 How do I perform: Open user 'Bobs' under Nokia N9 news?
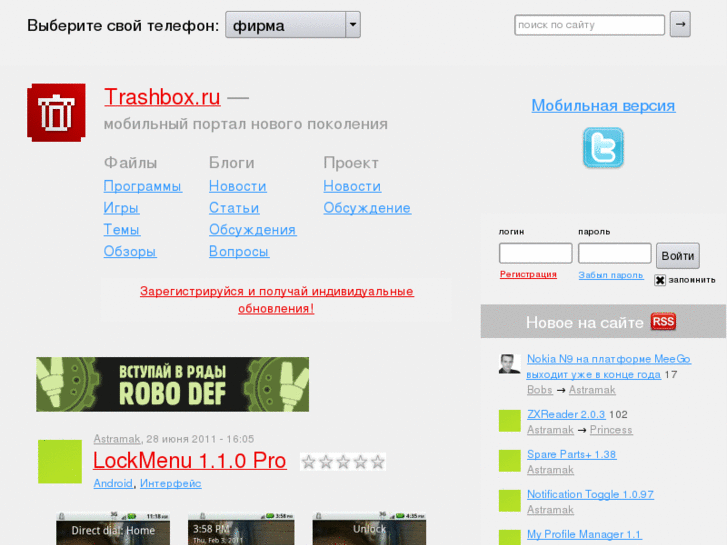pyautogui.click(x=540, y=390)
